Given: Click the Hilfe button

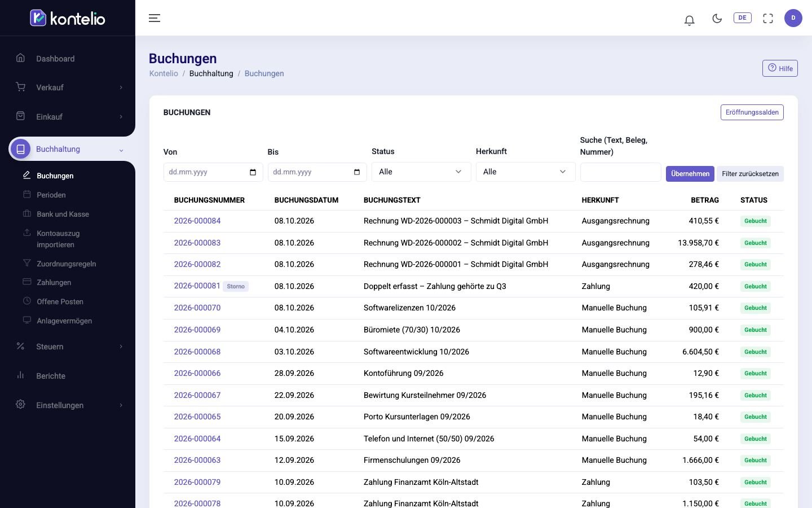Looking at the screenshot, I should [780, 68].
